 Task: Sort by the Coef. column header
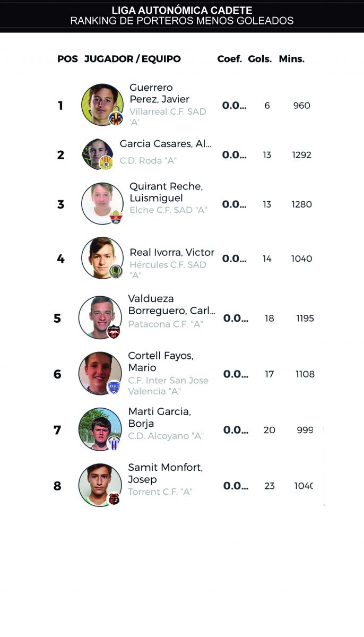[x=229, y=59]
